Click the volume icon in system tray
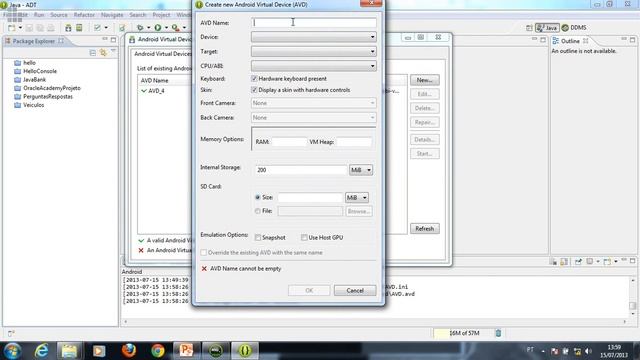Screen dimensions: 640x360 click(x=588, y=351)
